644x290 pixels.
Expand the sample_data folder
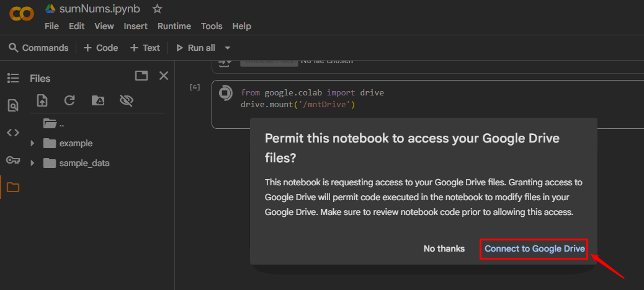coord(32,163)
